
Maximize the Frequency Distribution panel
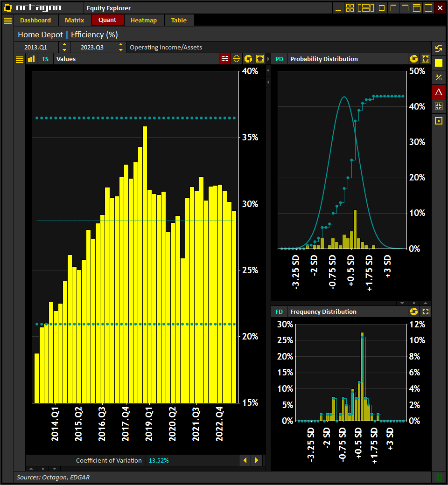426,312
